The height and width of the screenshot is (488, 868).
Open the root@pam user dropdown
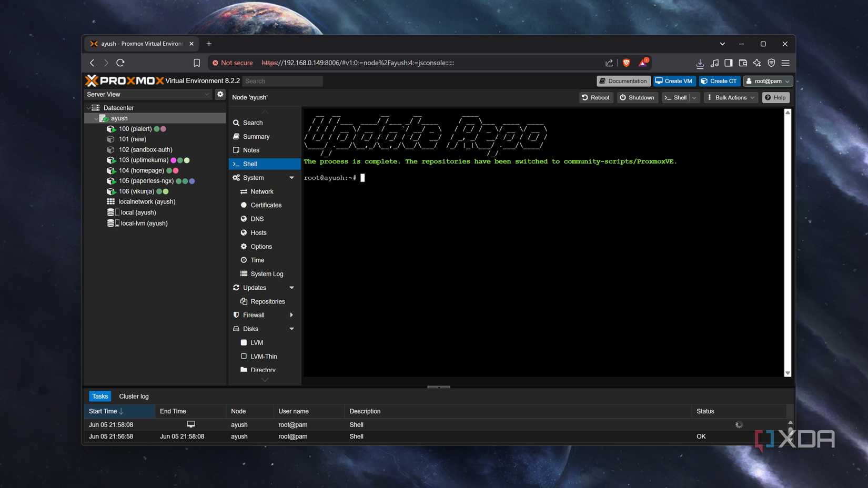click(x=768, y=81)
